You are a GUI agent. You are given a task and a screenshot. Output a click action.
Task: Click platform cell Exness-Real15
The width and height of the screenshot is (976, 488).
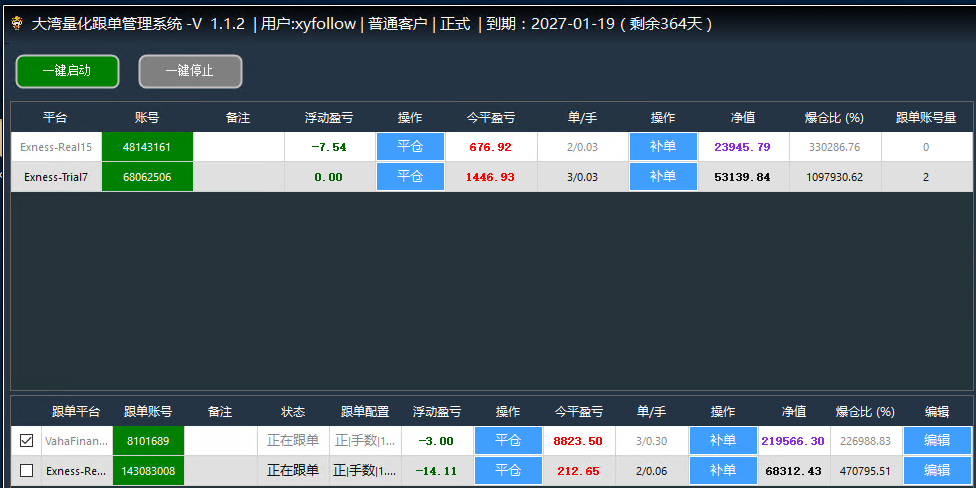tap(56, 147)
